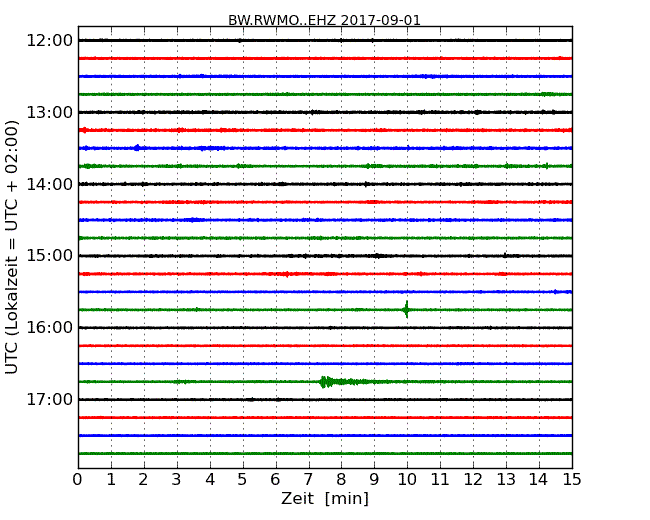Image resolution: width=650 pixels, height=520 pixels.
Task: Click the black 12:00 seismogram trace
Action: pyautogui.click(x=325, y=40)
